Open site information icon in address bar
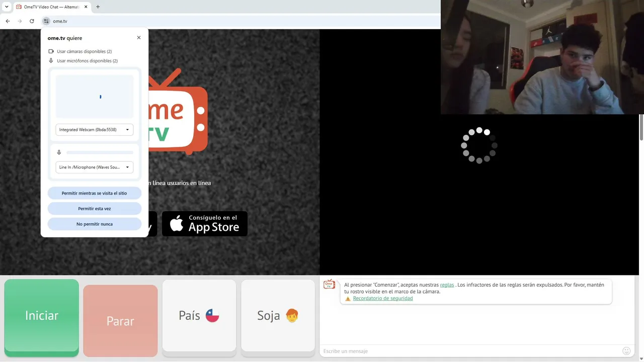 (x=46, y=21)
